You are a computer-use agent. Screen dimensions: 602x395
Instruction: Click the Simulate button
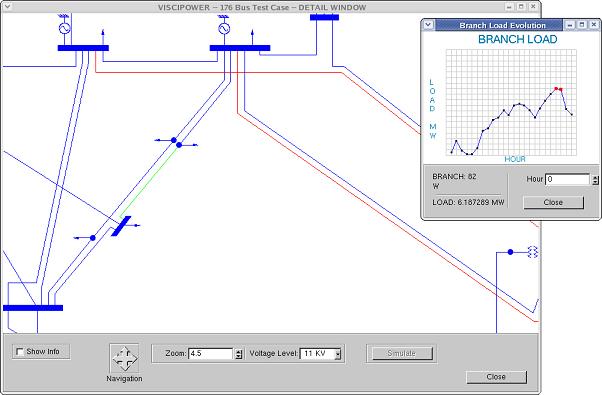pos(402,353)
